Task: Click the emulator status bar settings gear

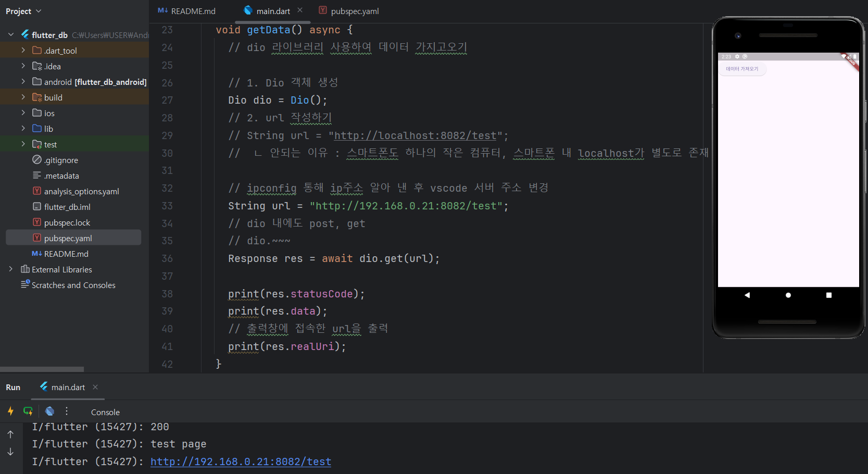Action: [x=737, y=56]
